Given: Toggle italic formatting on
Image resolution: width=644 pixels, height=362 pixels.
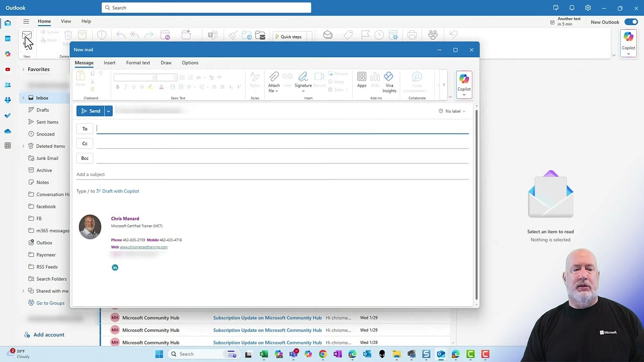Looking at the screenshot, I should [x=125, y=87].
